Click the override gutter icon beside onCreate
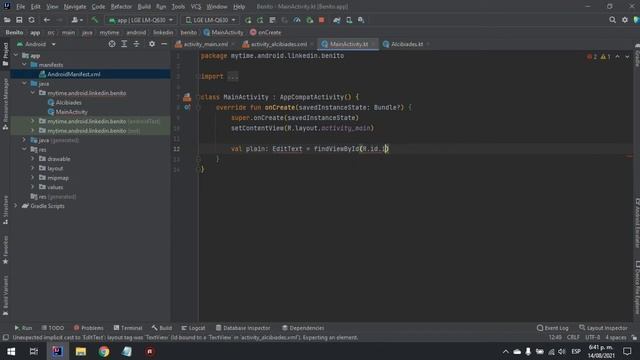Image resolution: width=640 pixels, height=360 pixels. click(187, 107)
